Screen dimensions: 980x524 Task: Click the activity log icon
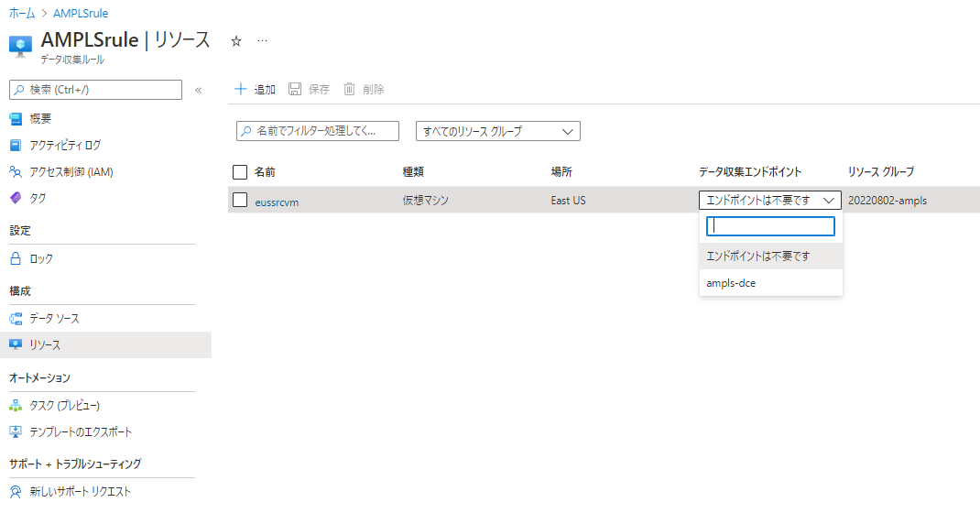click(16, 145)
